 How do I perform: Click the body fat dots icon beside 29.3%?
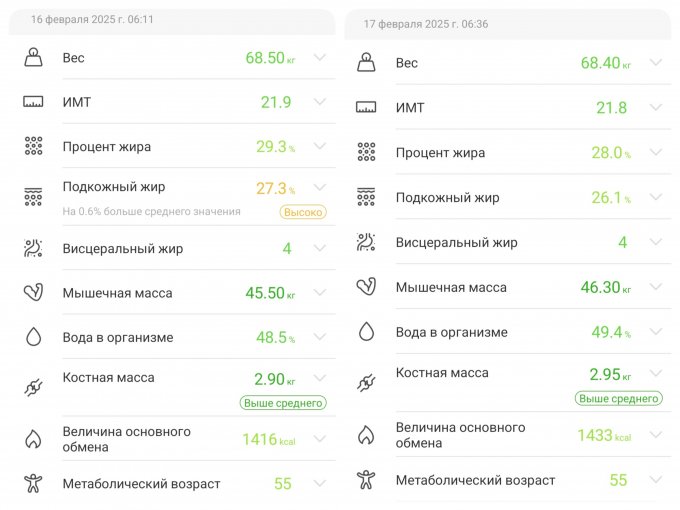coord(33,146)
